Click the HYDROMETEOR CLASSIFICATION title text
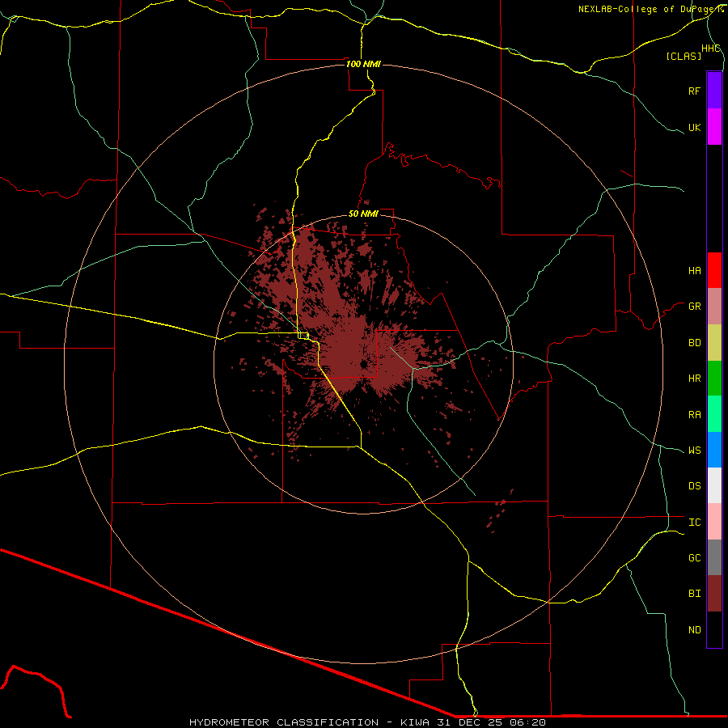Viewport: 728px width, 728px height. tap(284, 722)
